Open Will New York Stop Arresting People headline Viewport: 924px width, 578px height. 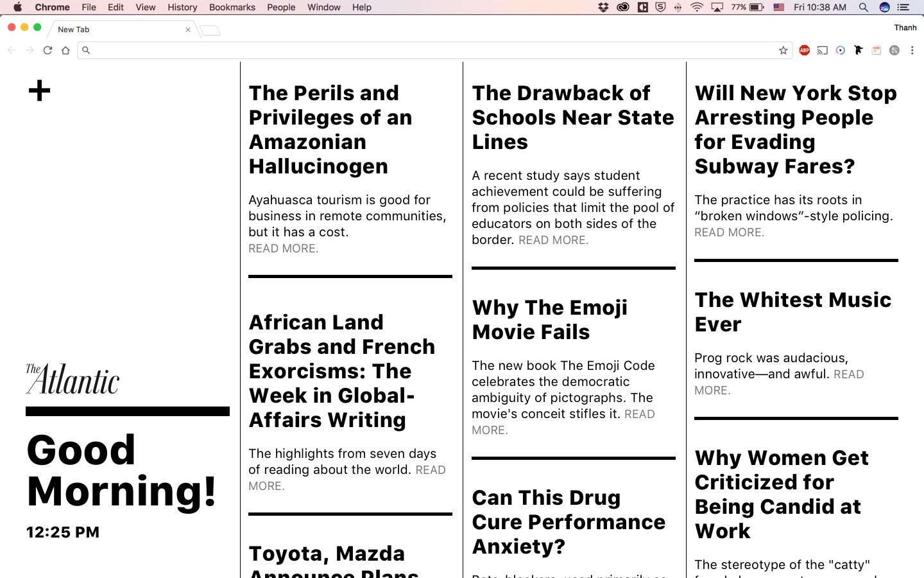click(796, 129)
